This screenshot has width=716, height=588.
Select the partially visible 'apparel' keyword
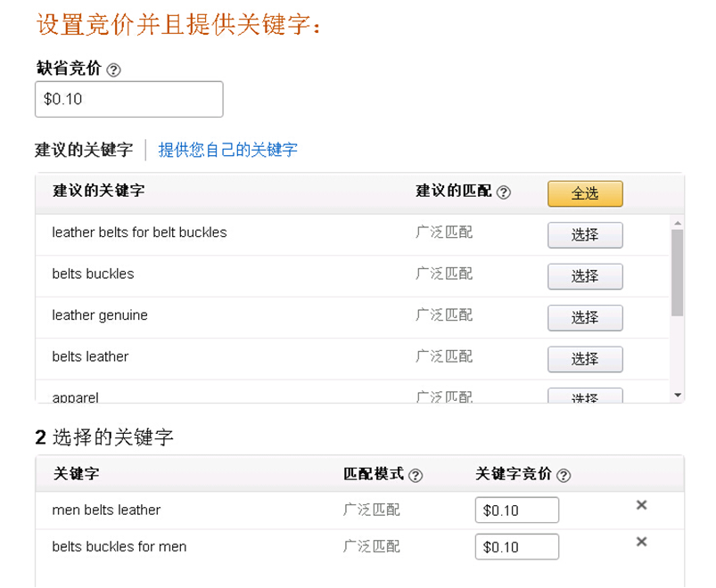(585, 396)
